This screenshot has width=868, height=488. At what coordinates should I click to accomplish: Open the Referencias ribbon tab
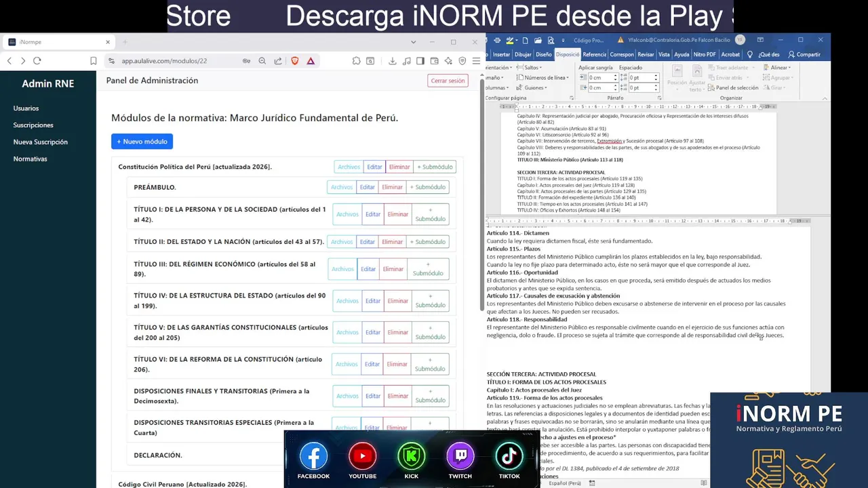(x=595, y=54)
